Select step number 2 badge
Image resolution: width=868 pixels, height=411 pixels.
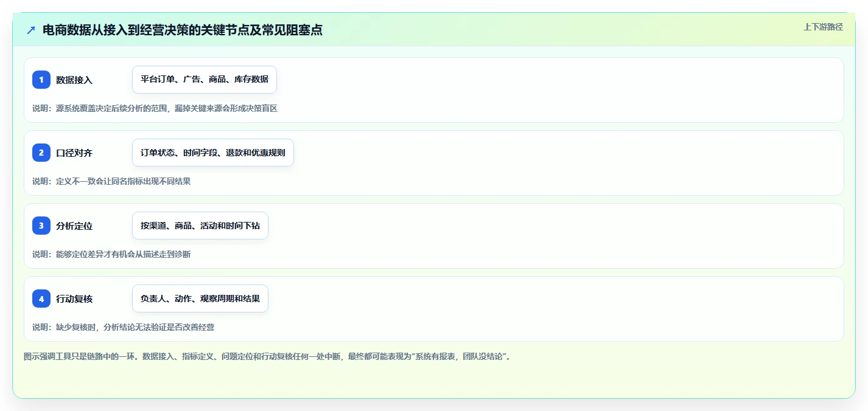click(41, 153)
